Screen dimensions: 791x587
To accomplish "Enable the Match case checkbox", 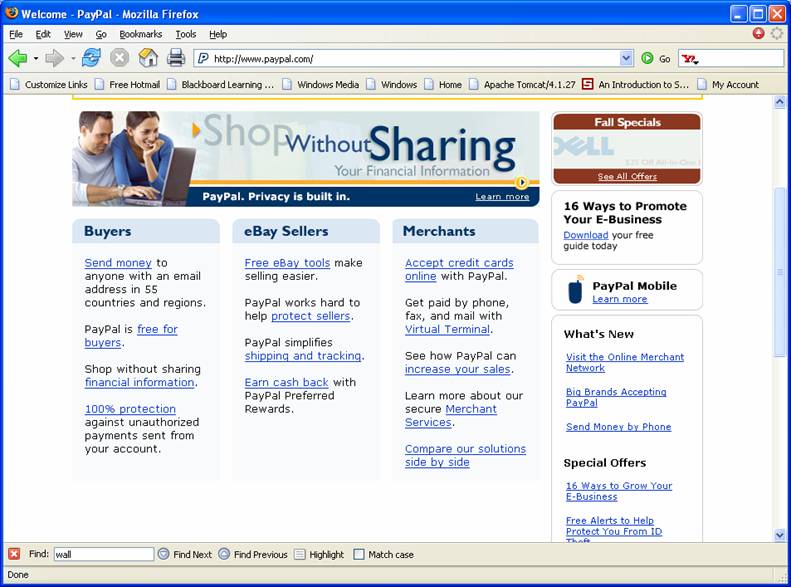I will coord(359,554).
